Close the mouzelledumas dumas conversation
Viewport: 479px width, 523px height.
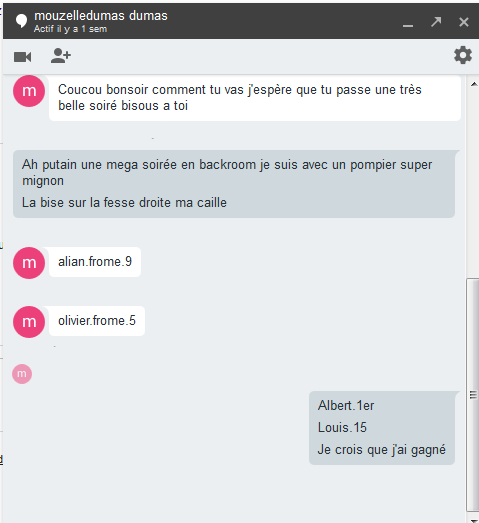pos(464,22)
